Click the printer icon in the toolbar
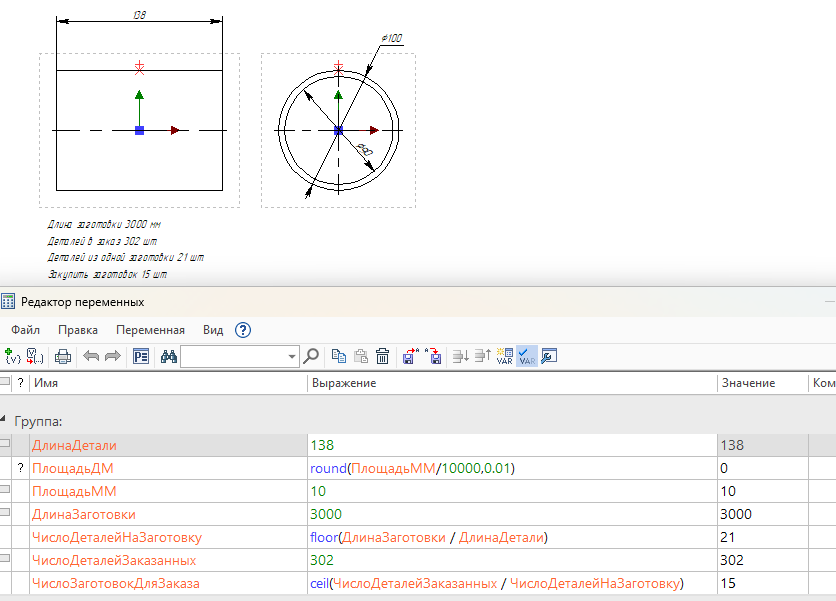This screenshot has height=601, width=836. coord(63,355)
